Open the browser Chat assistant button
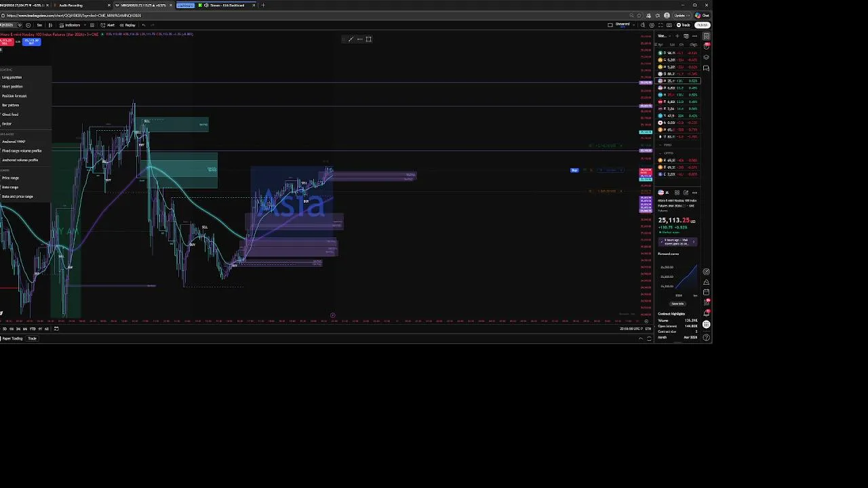The height and width of the screenshot is (488, 868). click(x=702, y=15)
